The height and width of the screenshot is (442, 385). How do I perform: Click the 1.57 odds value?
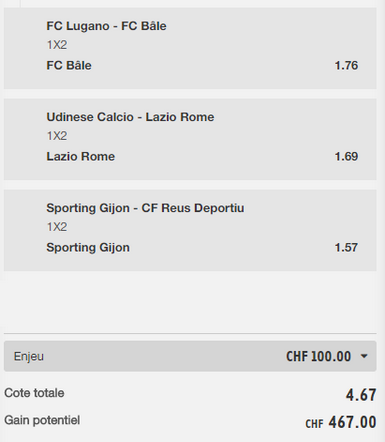coord(346,247)
